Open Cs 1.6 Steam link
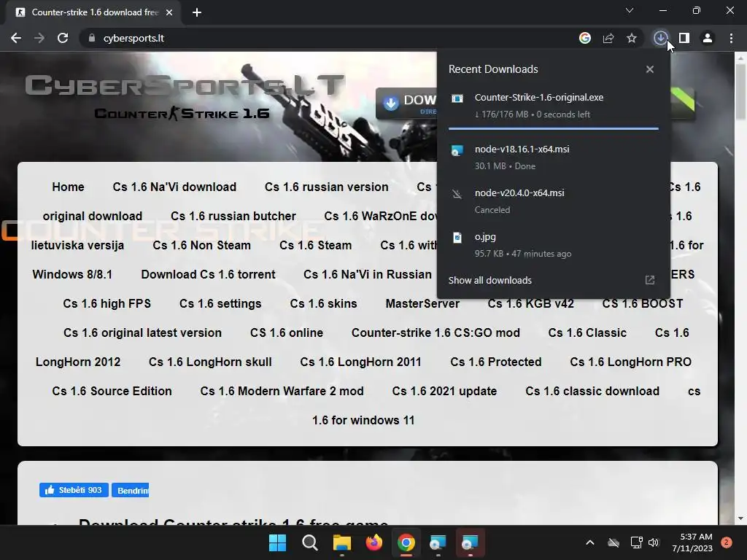 click(x=315, y=245)
